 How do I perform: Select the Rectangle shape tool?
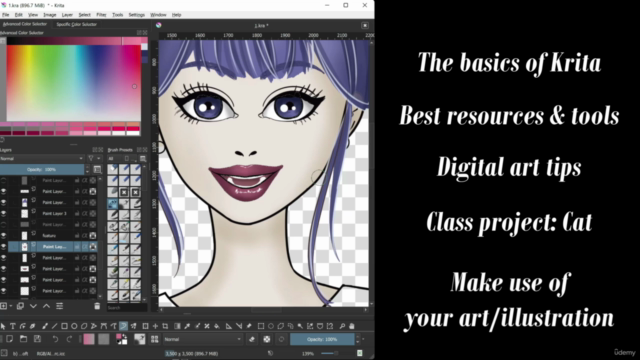coord(64,326)
